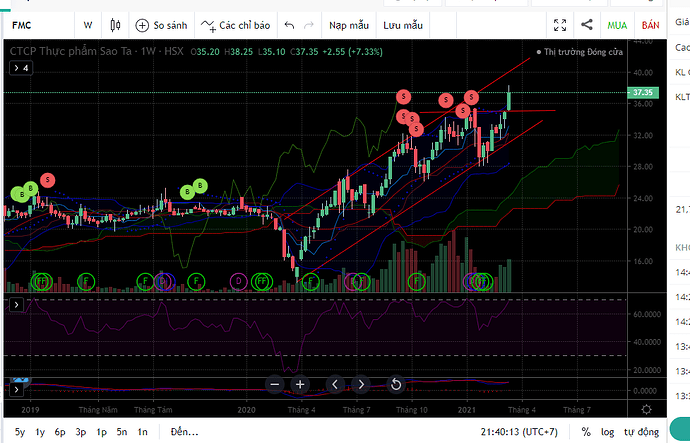Toggle percent scale mode

click(x=586, y=432)
